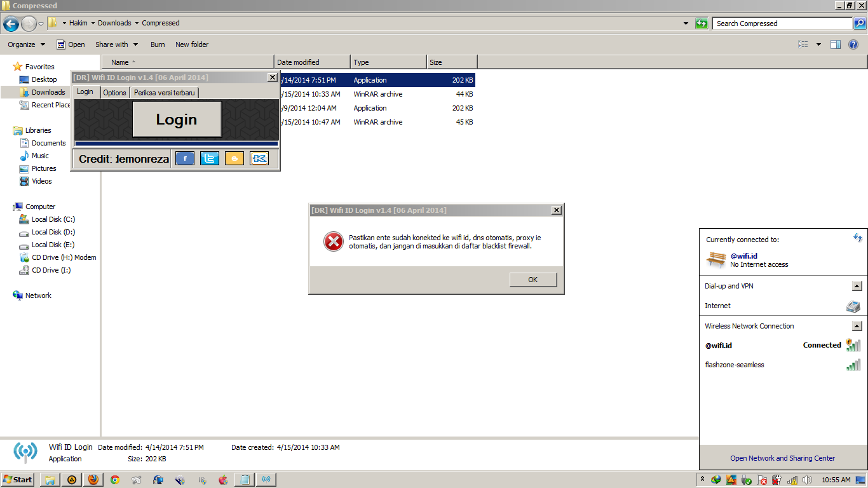Show hidden tray icons arrow
Viewport: 868px width, 488px height.
point(702,479)
